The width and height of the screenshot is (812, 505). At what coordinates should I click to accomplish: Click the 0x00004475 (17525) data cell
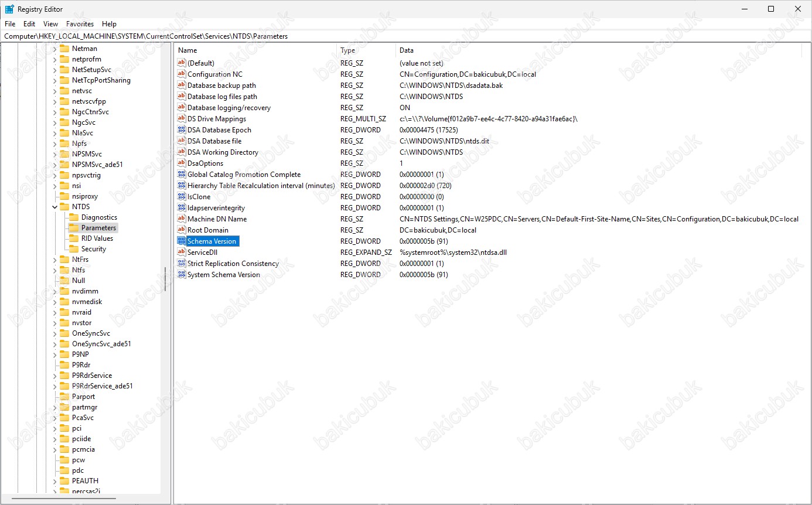pos(429,130)
